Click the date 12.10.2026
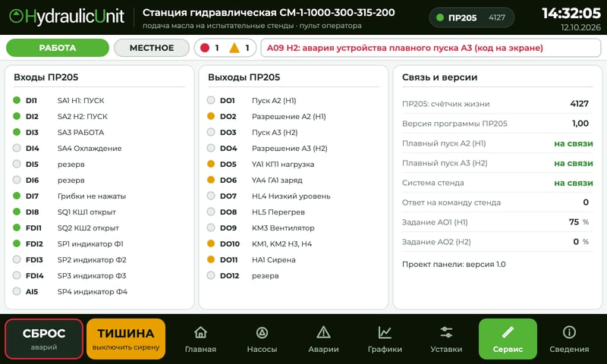The width and height of the screenshot is (607, 364). pos(580,27)
